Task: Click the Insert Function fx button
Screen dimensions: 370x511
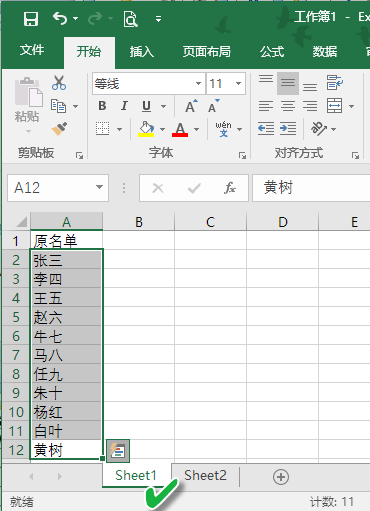Action: tap(230, 188)
